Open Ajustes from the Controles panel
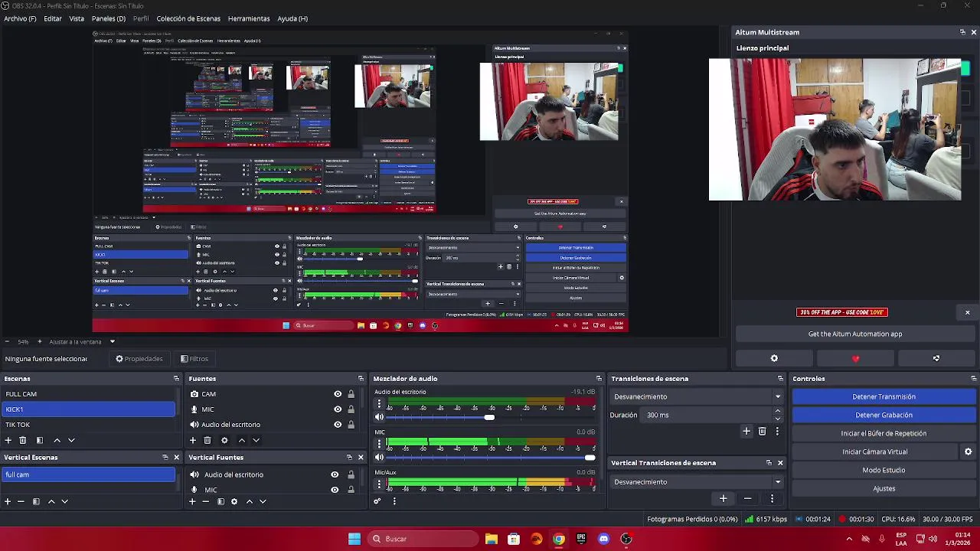The image size is (980, 551). [884, 488]
